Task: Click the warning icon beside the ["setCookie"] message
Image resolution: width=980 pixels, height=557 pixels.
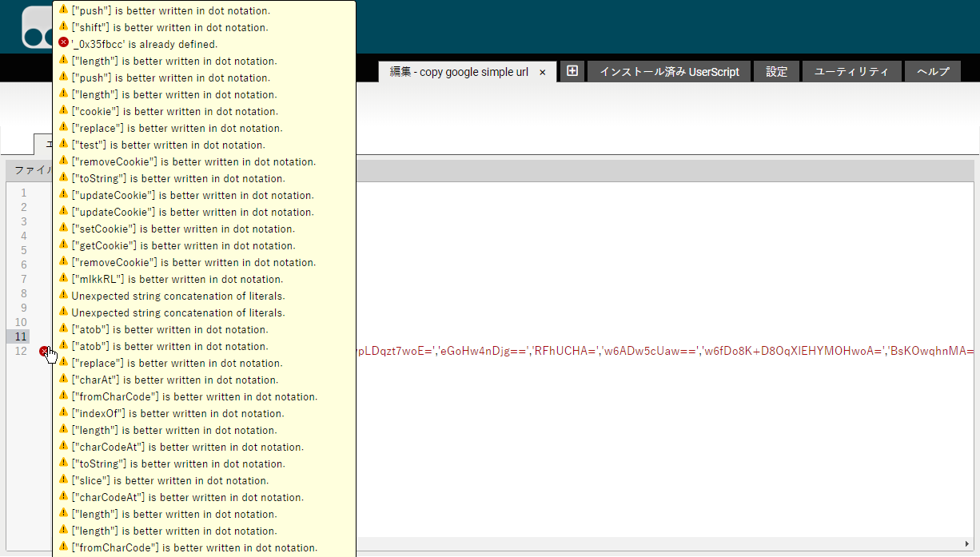Action: (x=63, y=229)
